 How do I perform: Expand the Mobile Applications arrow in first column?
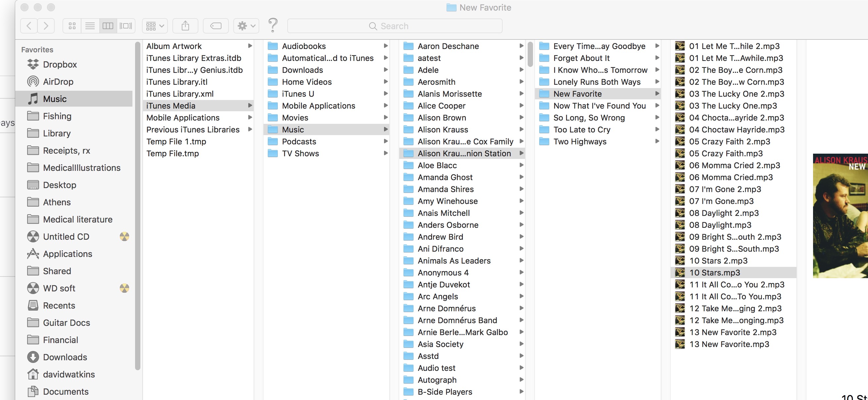pos(250,117)
